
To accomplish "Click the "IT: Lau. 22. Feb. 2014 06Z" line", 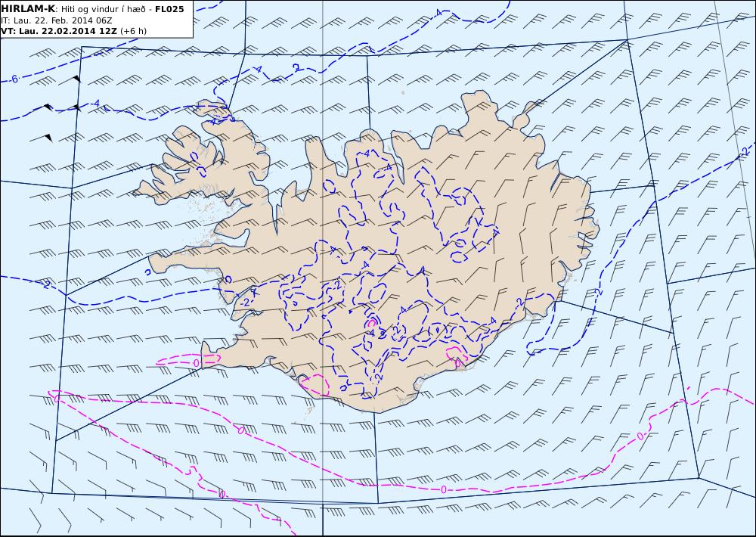I will [x=57, y=20].
